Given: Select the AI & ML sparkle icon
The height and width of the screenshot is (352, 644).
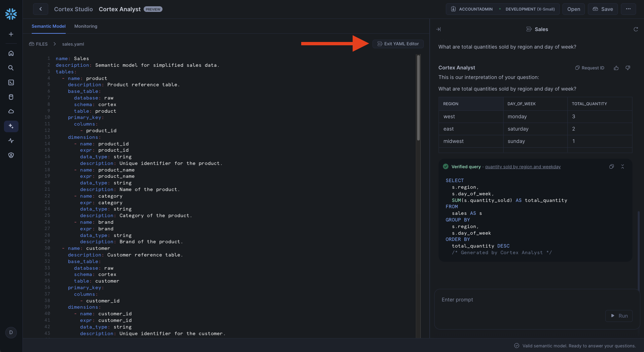Looking at the screenshot, I should click(x=11, y=126).
